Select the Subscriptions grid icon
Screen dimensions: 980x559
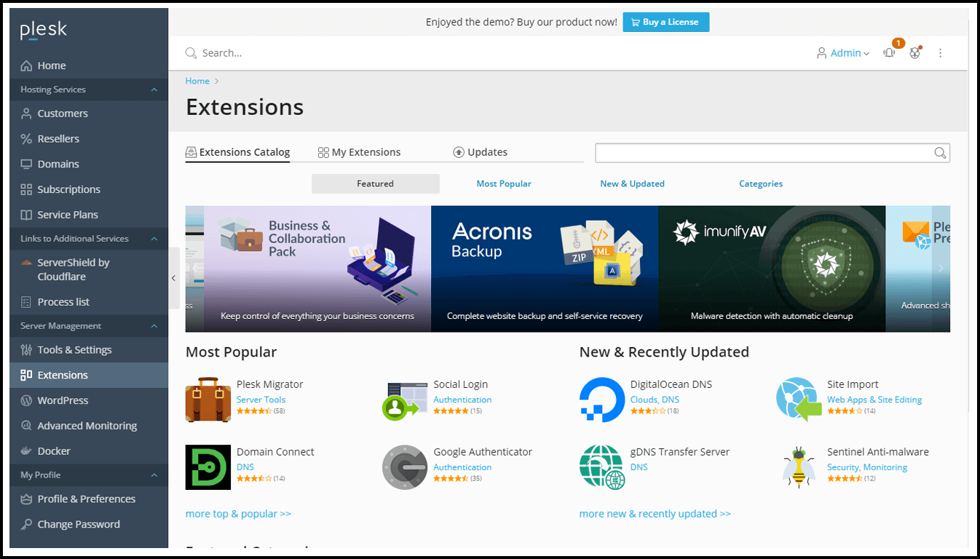point(26,189)
